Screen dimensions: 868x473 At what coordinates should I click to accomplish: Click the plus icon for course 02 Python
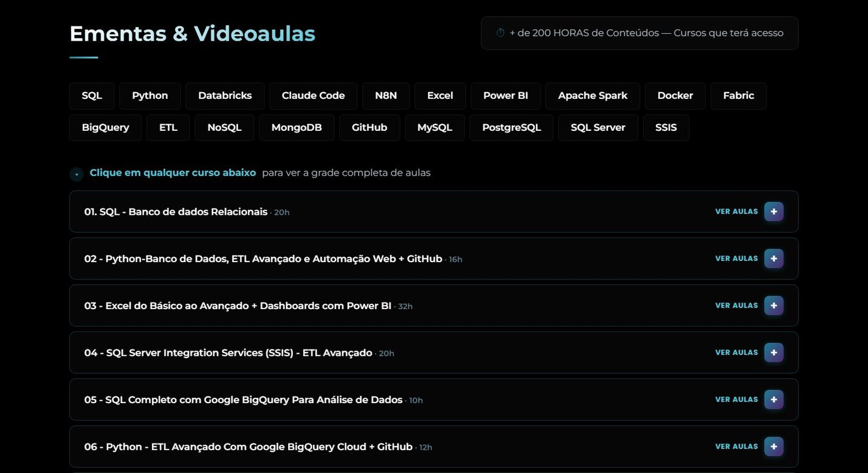pyautogui.click(x=774, y=259)
